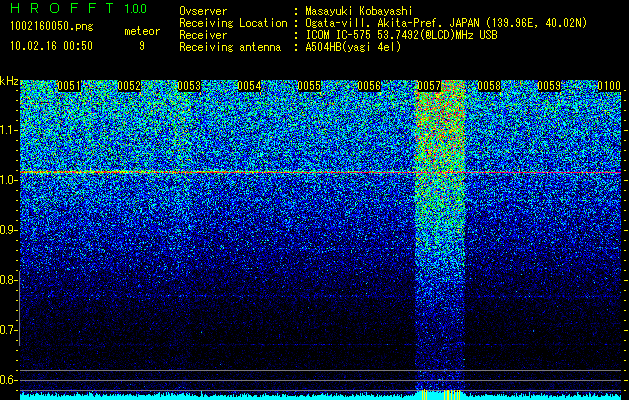Screen dimensions: 629x400
Task: Click the Receiving Location field label
Action: coord(233,23)
